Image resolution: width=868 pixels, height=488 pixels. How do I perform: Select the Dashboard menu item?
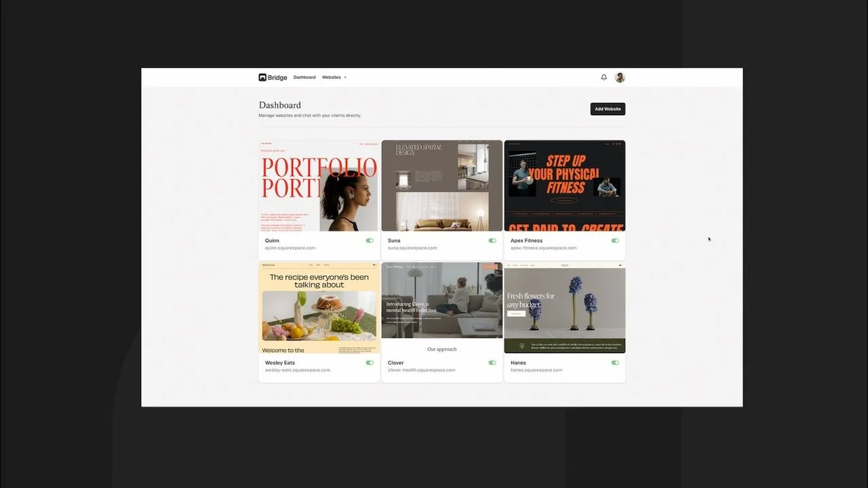pos(304,77)
